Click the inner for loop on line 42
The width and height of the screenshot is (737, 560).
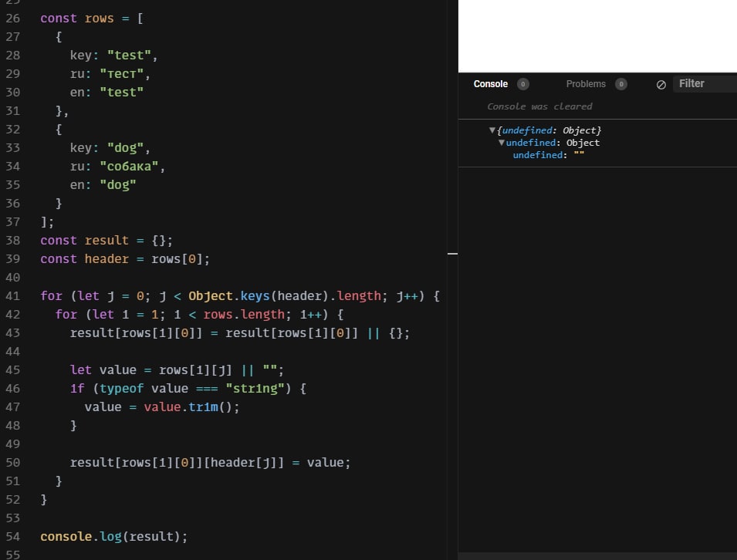click(199, 314)
